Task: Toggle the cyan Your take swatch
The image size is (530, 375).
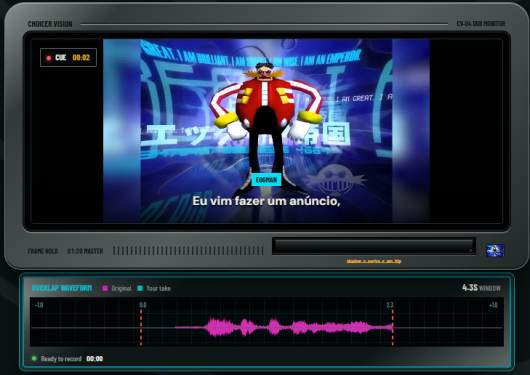Action: coord(140,288)
